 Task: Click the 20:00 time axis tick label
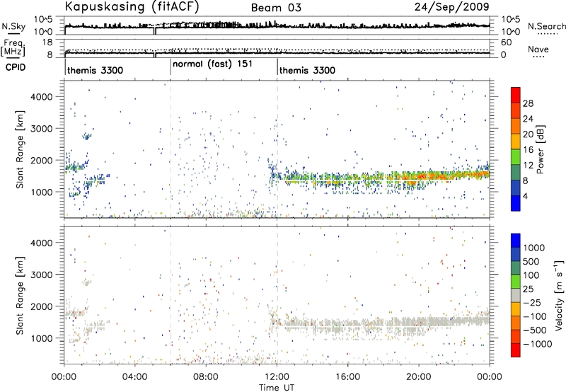coord(419,377)
